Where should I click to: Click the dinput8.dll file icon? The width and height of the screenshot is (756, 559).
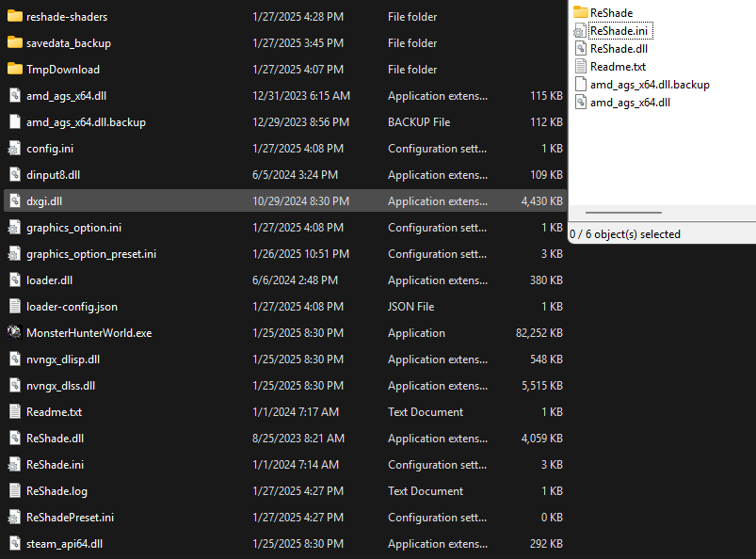[x=14, y=175]
